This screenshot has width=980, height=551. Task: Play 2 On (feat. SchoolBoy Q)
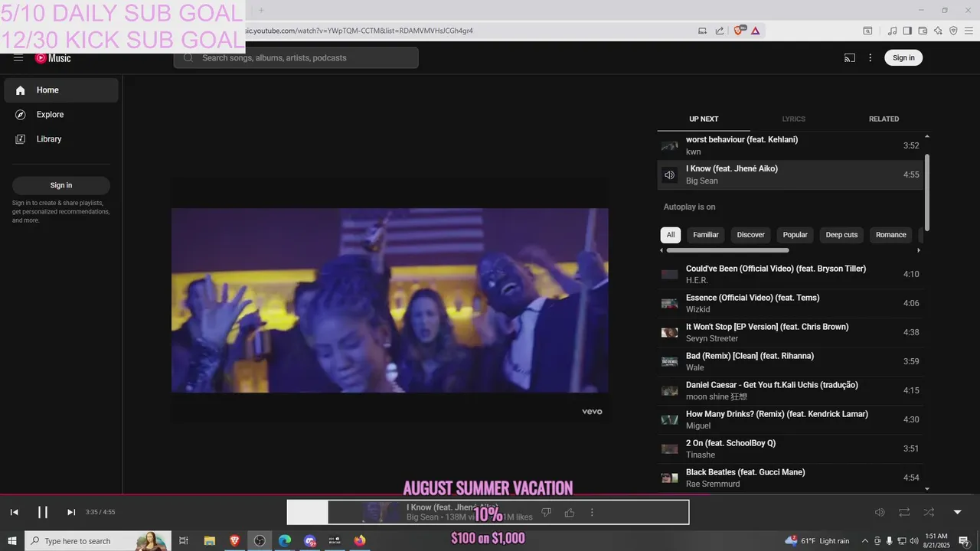pos(790,448)
